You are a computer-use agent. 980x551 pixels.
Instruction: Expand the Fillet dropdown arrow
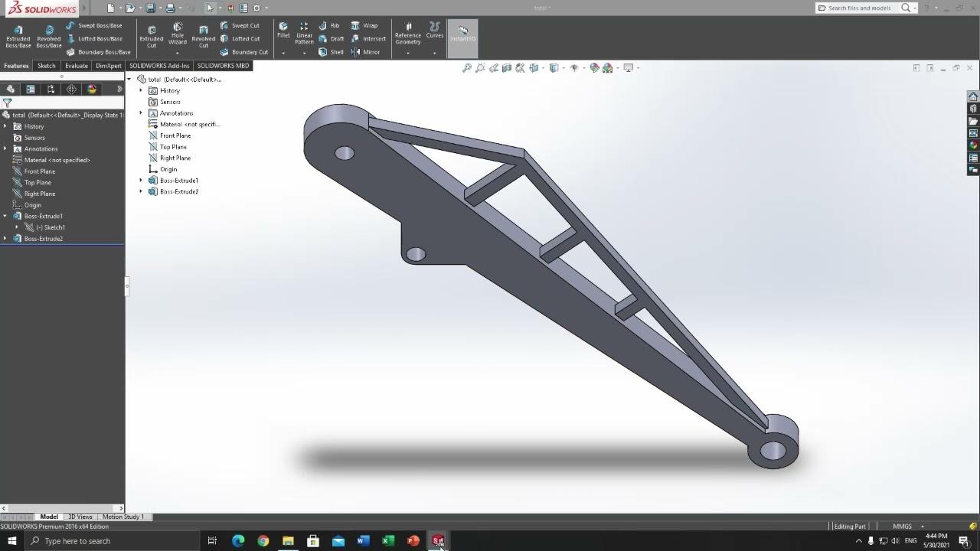(283, 53)
